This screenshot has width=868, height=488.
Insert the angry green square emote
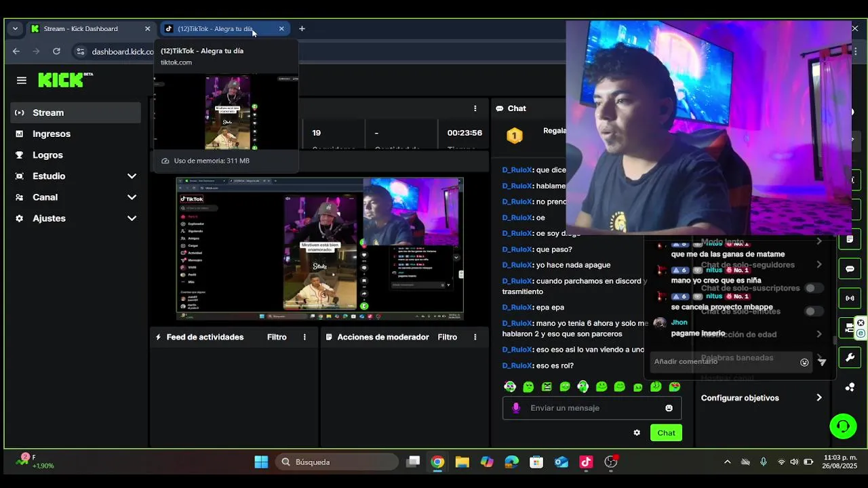547,386
